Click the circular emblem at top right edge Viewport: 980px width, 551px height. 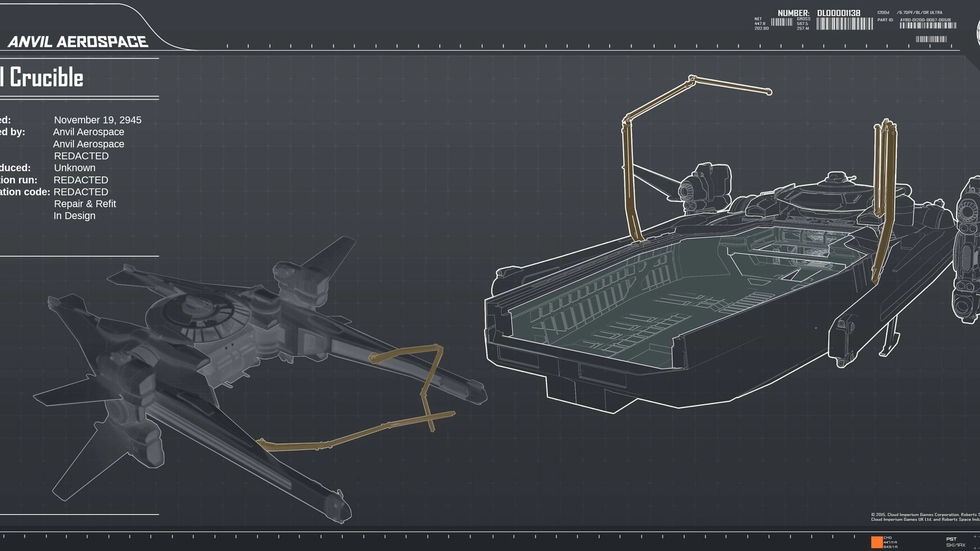978,33
